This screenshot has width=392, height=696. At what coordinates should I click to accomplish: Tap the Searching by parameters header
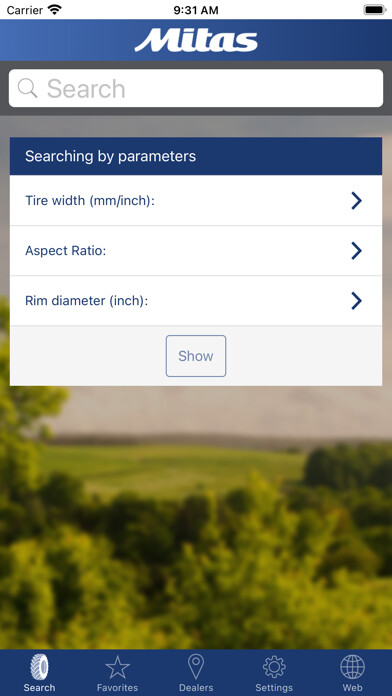click(x=196, y=156)
